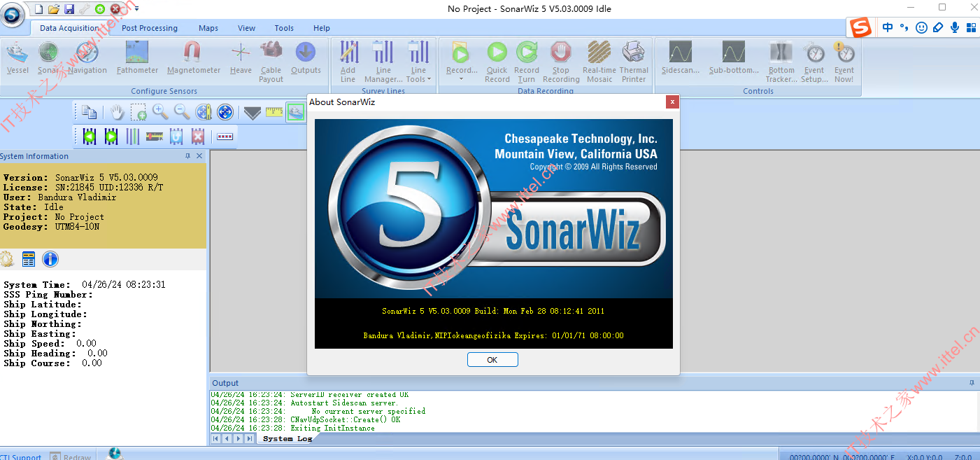This screenshot has width=980, height=460.
Task: Open the Post Processing ribbon tab
Action: 150,28
